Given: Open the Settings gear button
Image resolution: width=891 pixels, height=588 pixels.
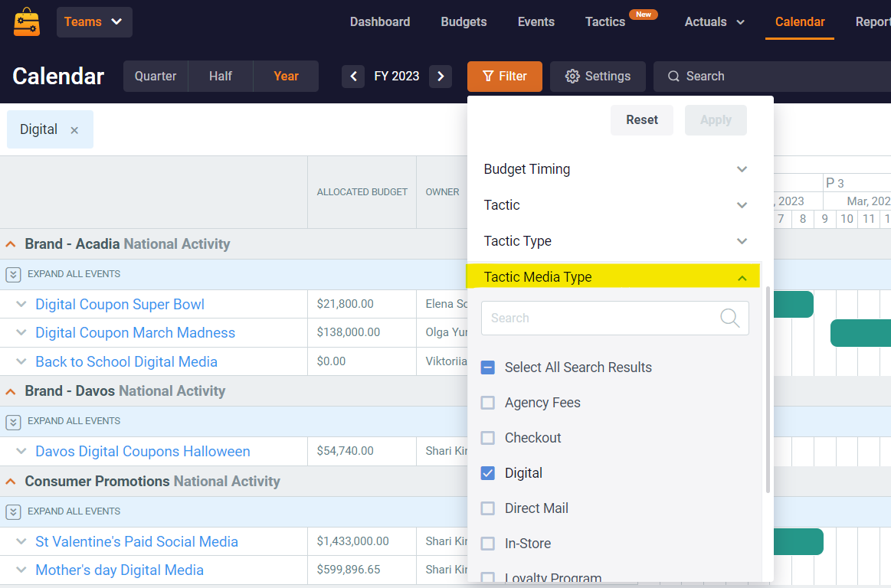Looking at the screenshot, I should (598, 77).
